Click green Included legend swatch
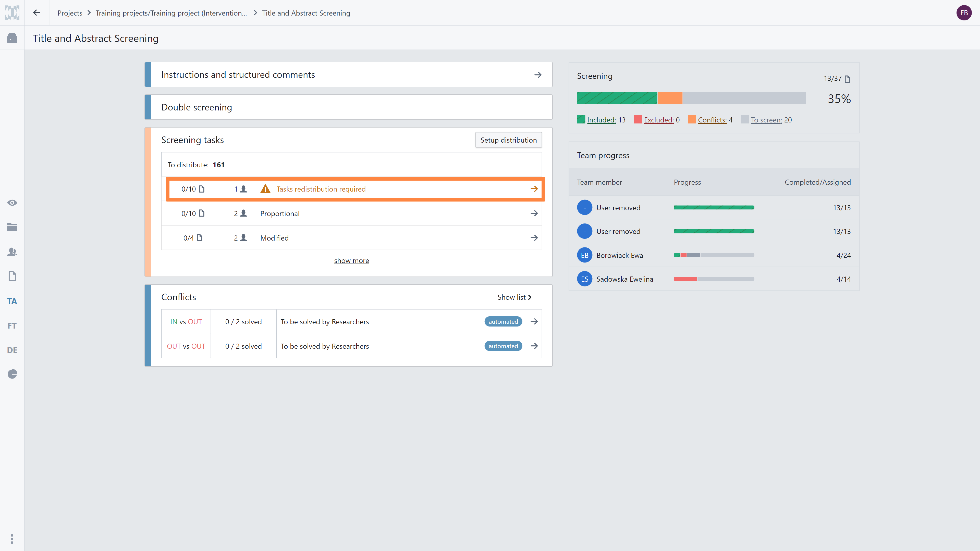This screenshot has height=551, width=980. pyautogui.click(x=581, y=119)
